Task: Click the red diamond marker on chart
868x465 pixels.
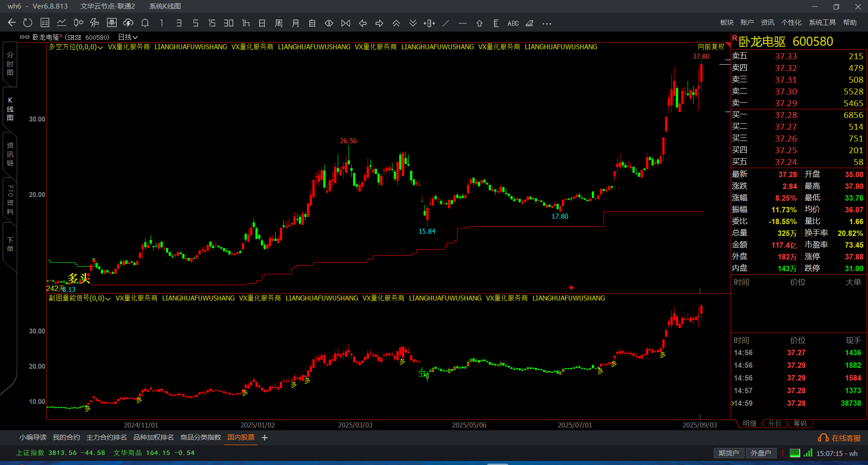Action: 571,288
